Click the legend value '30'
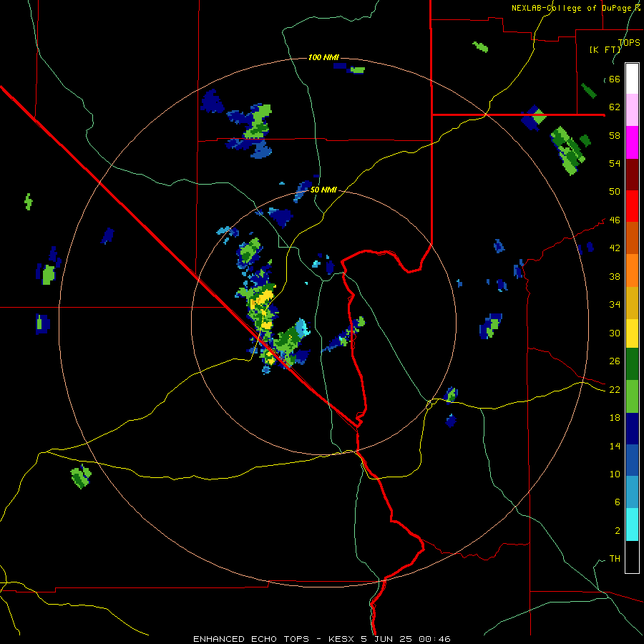The width and height of the screenshot is (644, 644). click(x=615, y=333)
